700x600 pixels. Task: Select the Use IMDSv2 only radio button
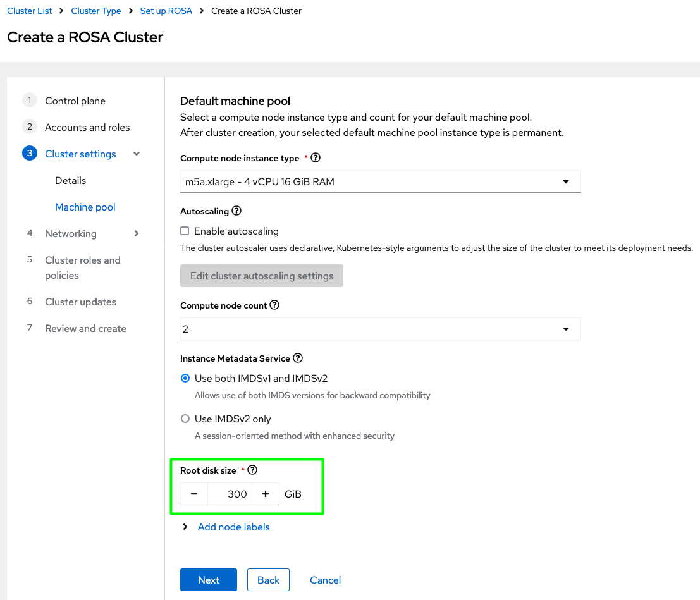coord(185,419)
